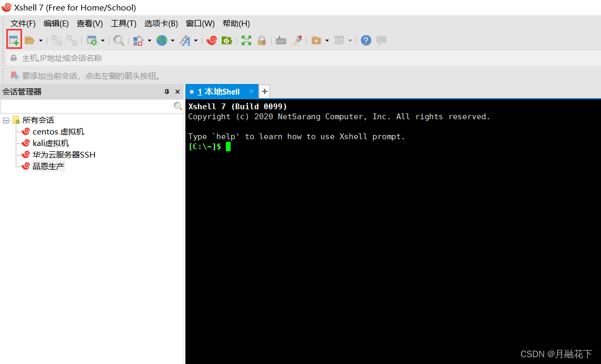This screenshot has width=601, height=364.
Task: Expand the Open session dropdown arrow
Action: coord(40,40)
